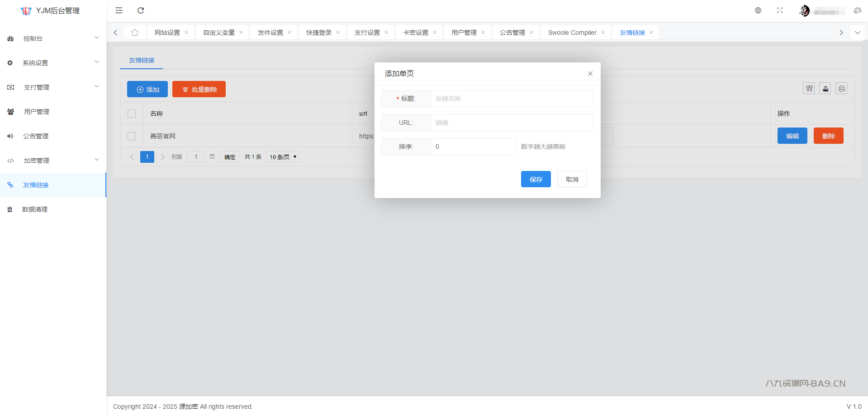868x416 pixels.
Task: Open the column filter icon in the table toolbar
Action: tap(809, 89)
